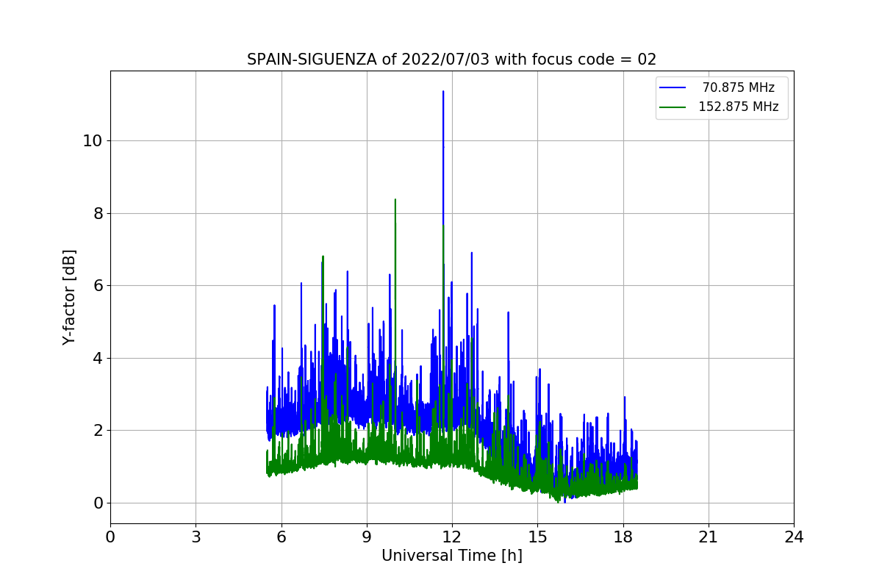882x588 pixels.
Task: Click x-axis tick label 15
Action: 537,537
